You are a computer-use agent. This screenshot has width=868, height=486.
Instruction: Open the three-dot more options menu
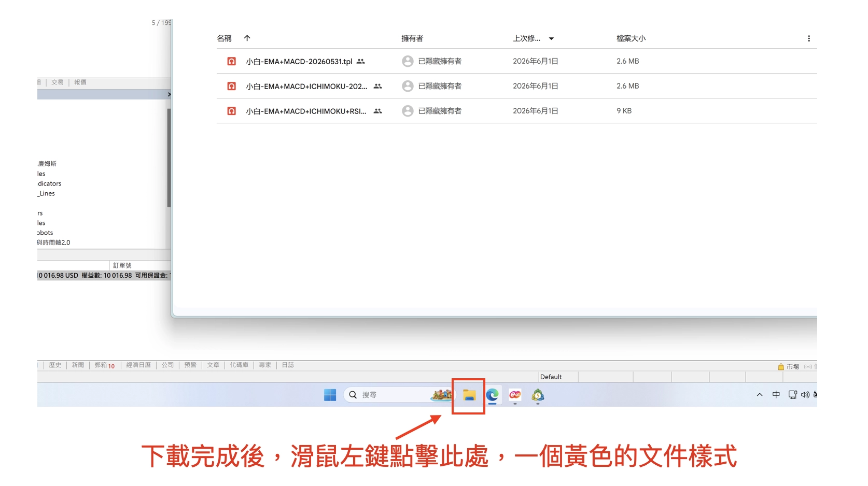click(809, 38)
